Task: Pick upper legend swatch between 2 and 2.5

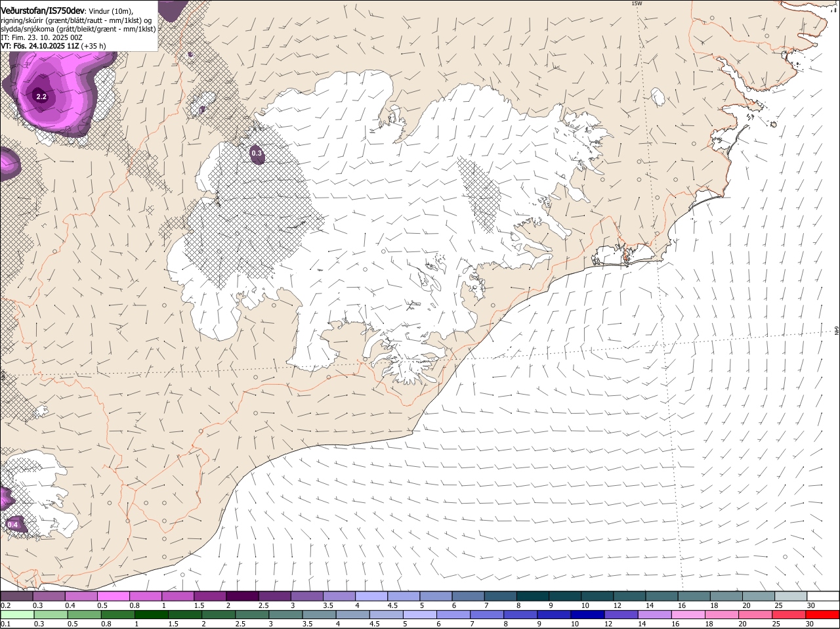Action: [243, 596]
